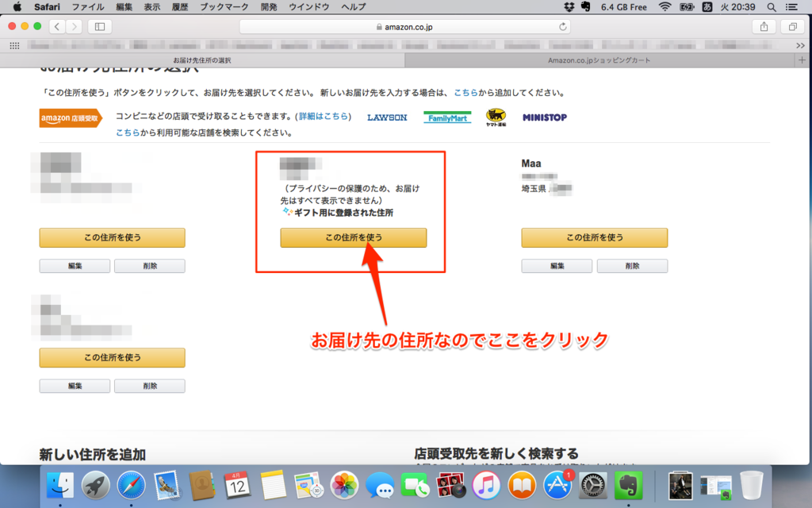Open the Maps icon in Dock
Screen dimensions: 812x508
point(308,486)
